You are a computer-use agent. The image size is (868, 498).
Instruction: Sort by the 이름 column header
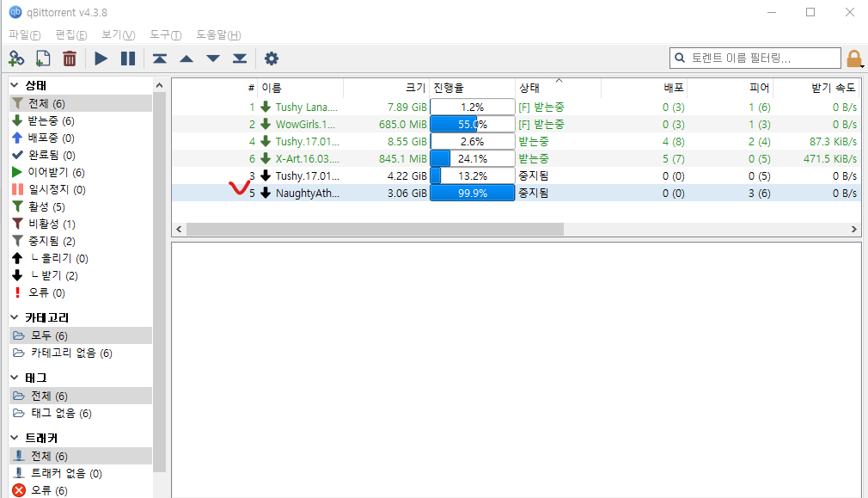pyautogui.click(x=301, y=88)
